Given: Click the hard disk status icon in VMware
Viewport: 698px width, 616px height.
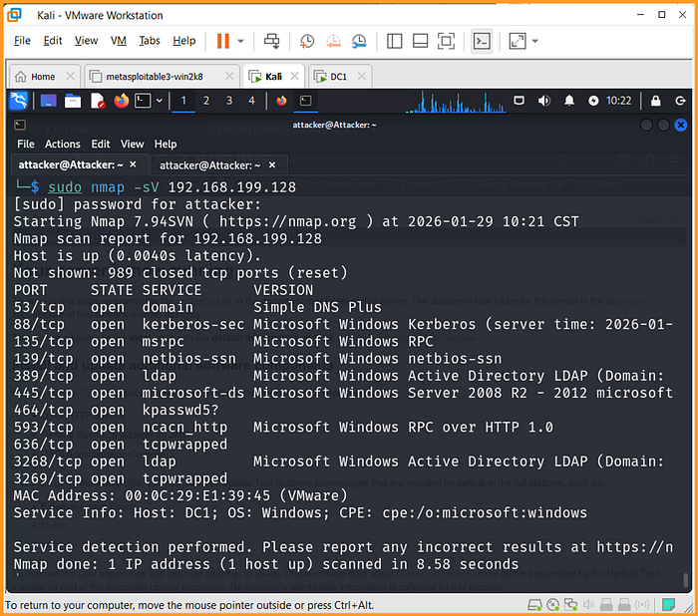Looking at the screenshot, I should 534,604.
